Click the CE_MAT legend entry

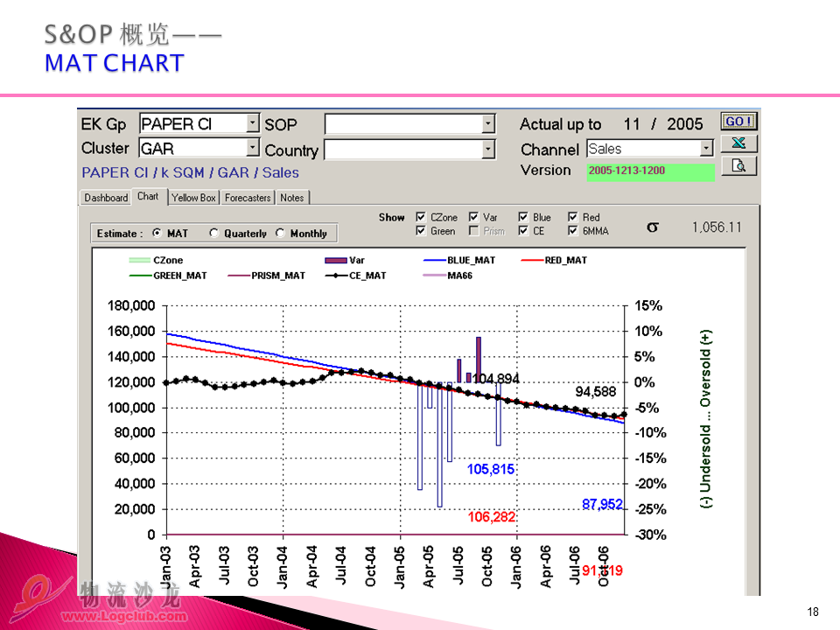coord(356,276)
